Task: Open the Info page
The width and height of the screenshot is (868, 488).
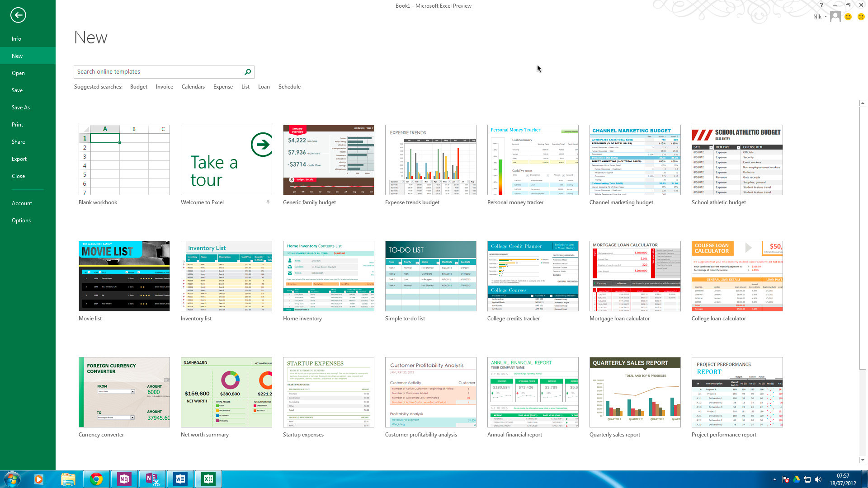Action: point(28,39)
